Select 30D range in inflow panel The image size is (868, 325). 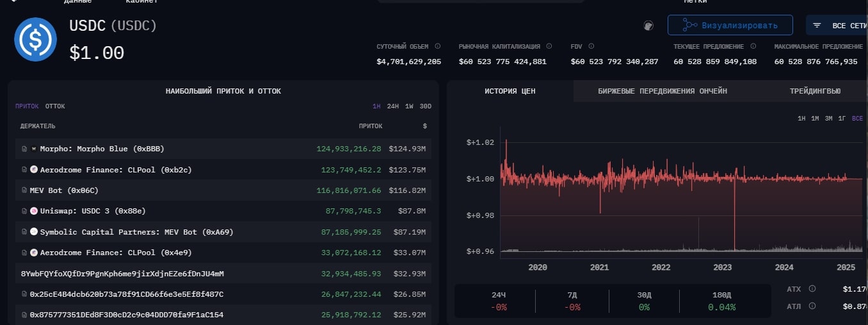click(x=425, y=106)
